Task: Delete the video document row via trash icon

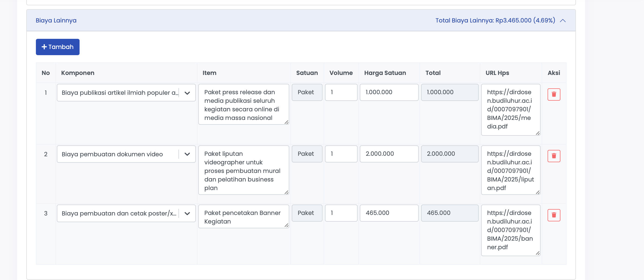Action: pos(553,156)
